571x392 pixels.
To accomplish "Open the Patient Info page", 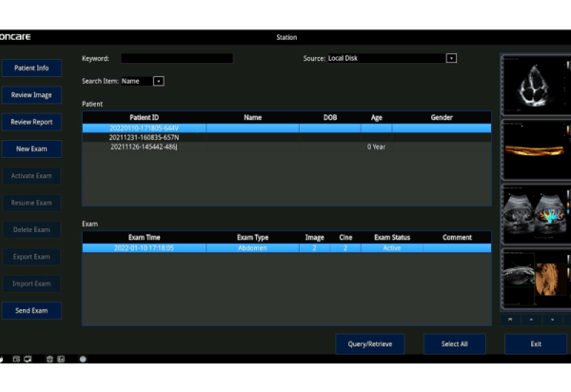I will [31, 69].
